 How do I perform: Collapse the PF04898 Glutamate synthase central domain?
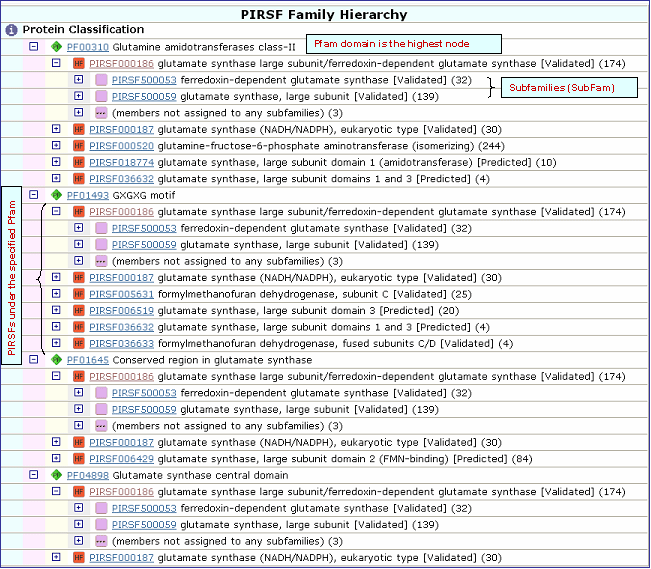(33, 475)
